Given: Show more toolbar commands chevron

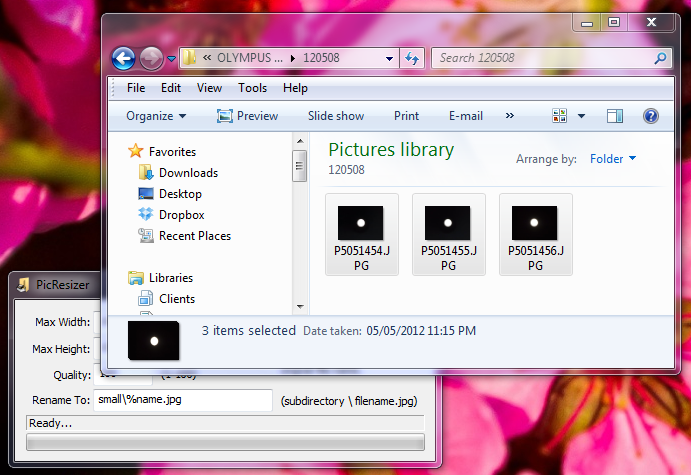Looking at the screenshot, I should (509, 116).
